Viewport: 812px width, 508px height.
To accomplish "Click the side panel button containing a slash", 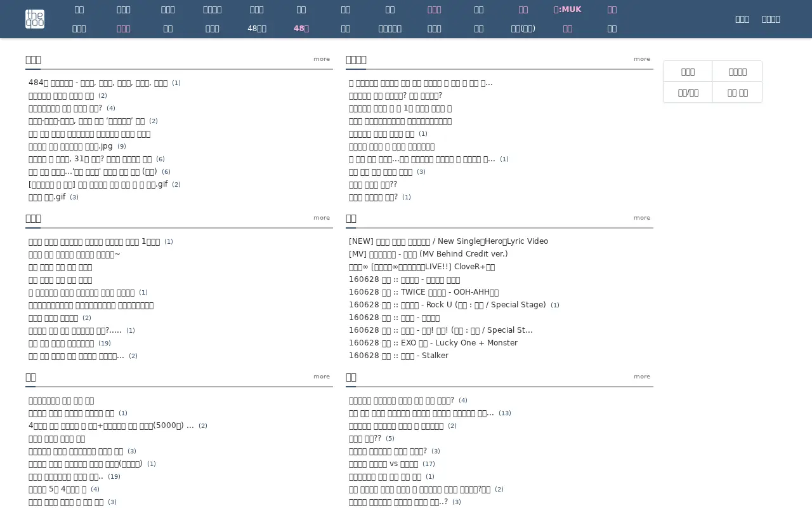I will [x=688, y=92].
